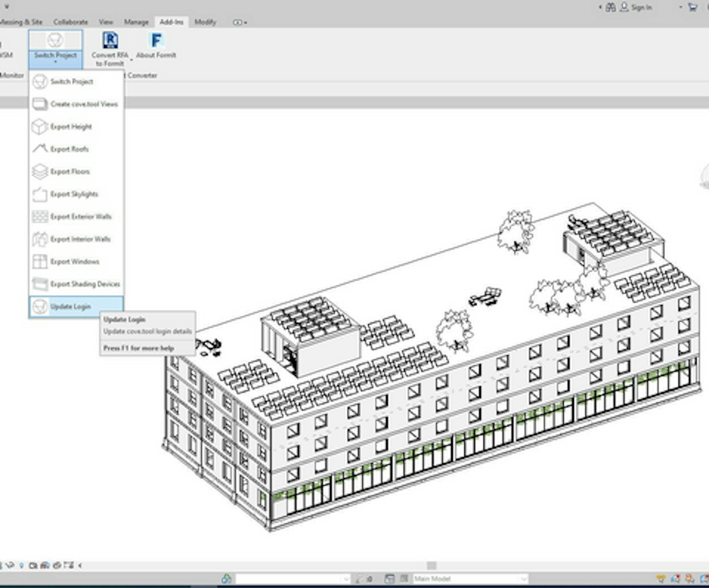Click Update Login menu item
Screen dimensions: 709x588
(71, 307)
